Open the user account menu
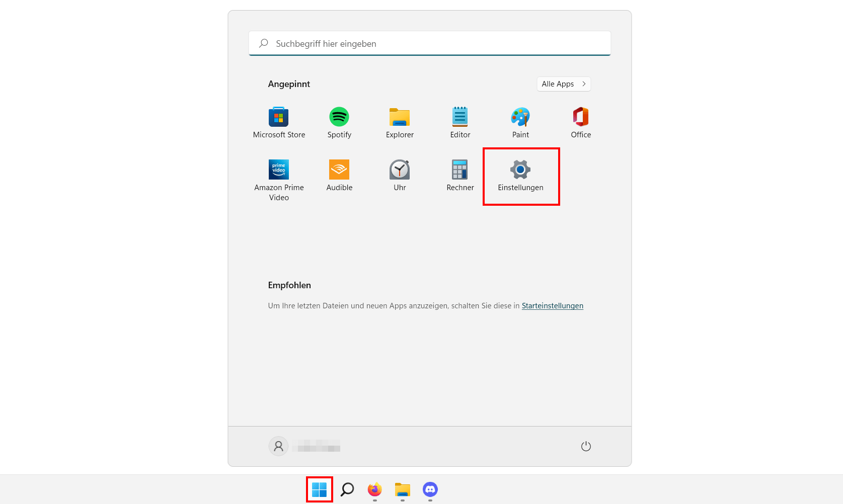Image resolution: width=843 pixels, height=504 pixels. (304, 446)
